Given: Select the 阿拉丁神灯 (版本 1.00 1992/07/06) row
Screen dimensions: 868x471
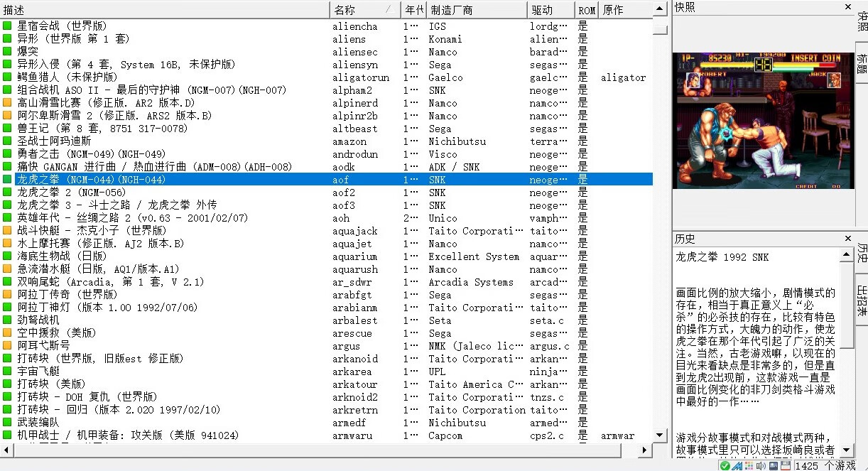Looking at the screenshot, I should pos(326,308).
